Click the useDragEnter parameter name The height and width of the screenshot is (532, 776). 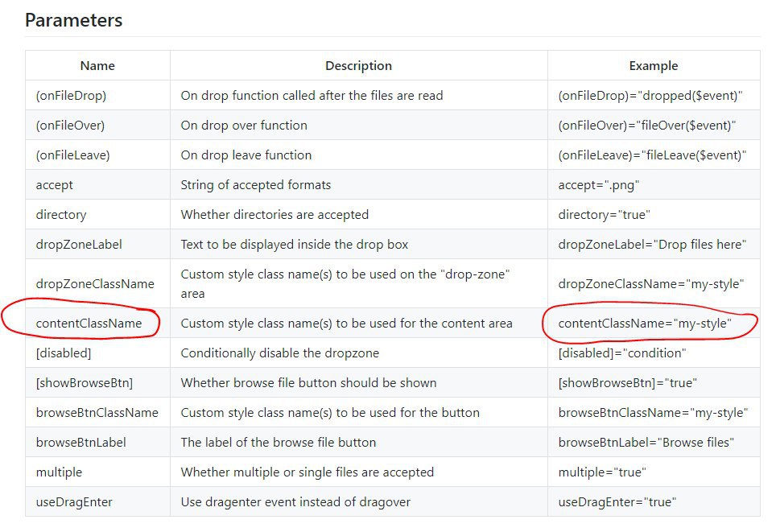(74, 501)
